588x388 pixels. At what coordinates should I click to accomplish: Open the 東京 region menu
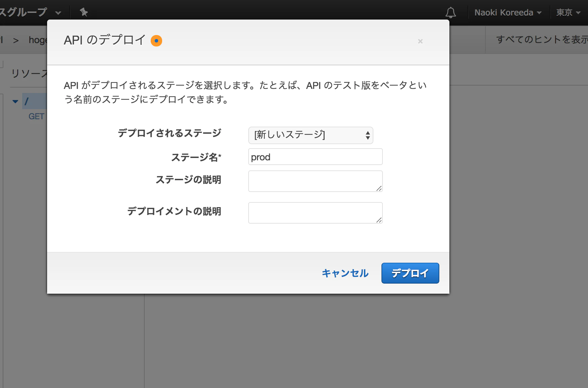568,12
